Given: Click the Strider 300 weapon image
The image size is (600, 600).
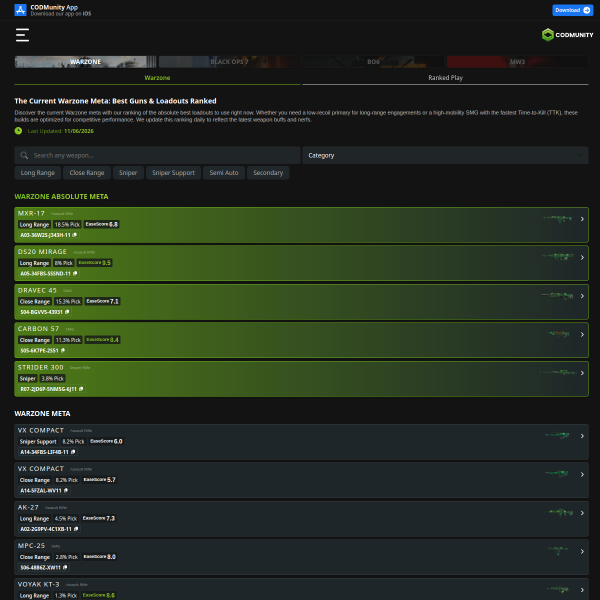Looking at the screenshot, I should pos(558,373).
